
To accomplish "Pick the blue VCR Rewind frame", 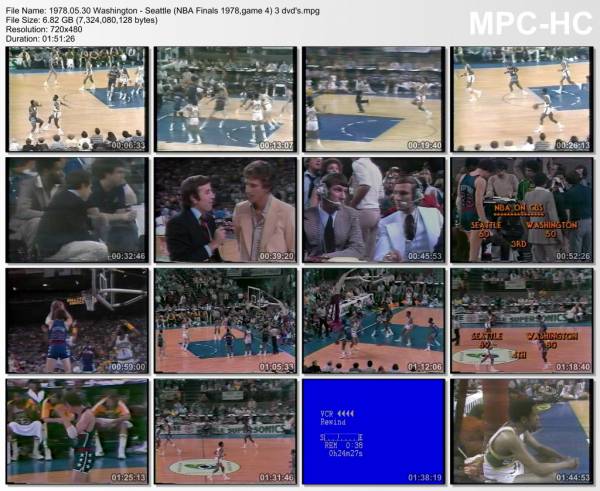I will tap(374, 432).
